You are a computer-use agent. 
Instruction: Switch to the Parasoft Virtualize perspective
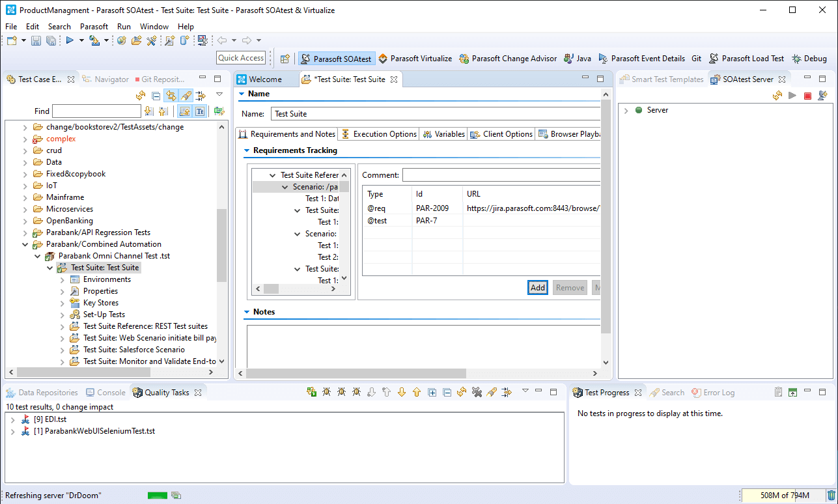(x=415, y=59)
